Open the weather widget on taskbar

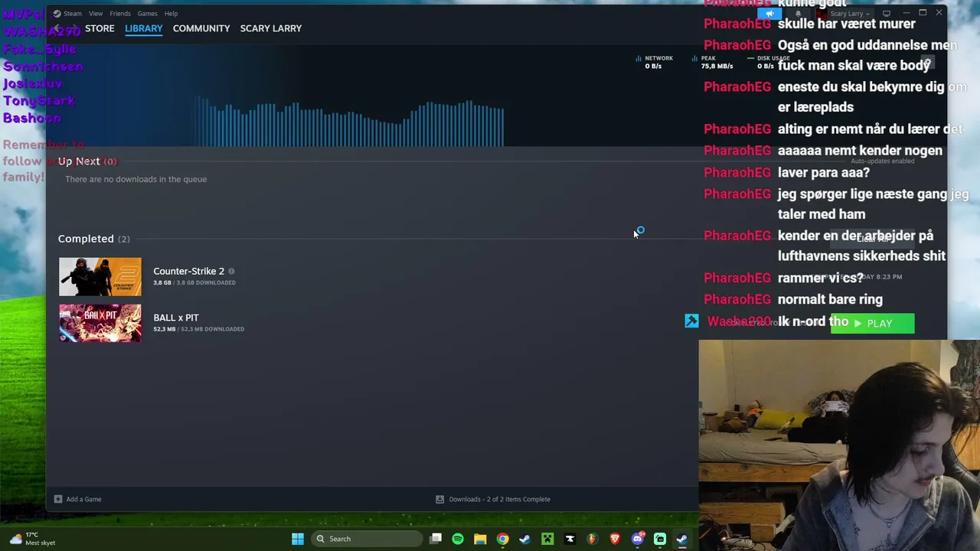(32, 539)
